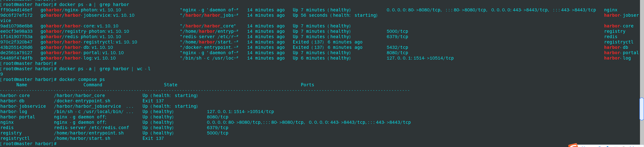Click port '6379/tcp' in docker ps output
Viewport: 644px width, 147px height.
[397, 37]
